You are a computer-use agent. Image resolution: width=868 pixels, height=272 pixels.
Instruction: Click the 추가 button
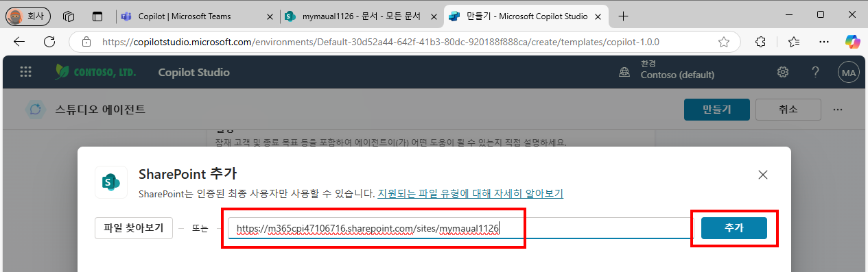pos(734,228)
